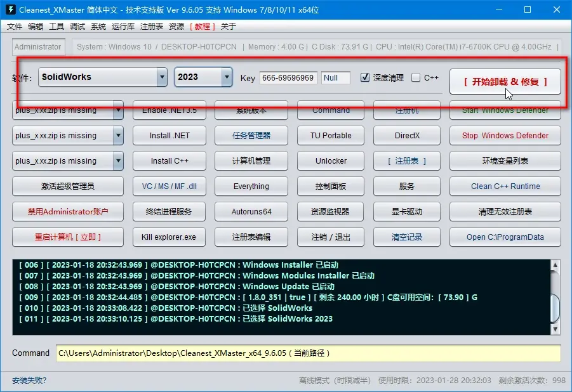Click the Install C++ button
Image resolution: width=572 pixels, height=392 pixels.
click(170, 161)
